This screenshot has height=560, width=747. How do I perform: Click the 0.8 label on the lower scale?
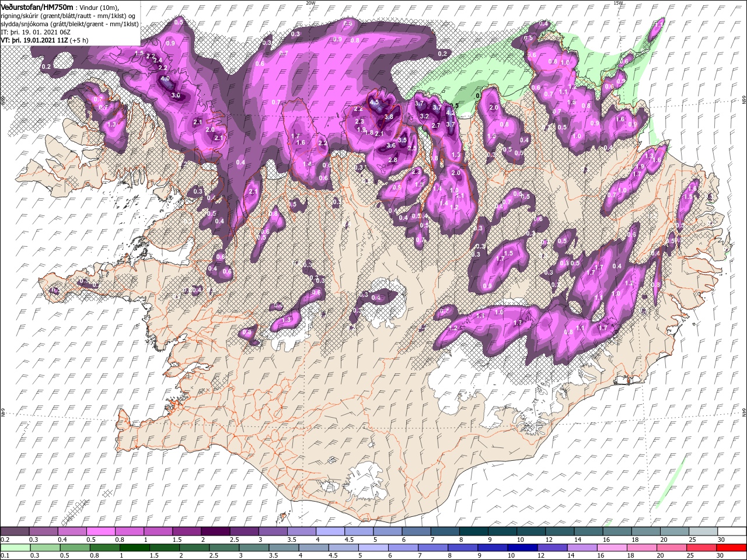[x=95, y=555]
